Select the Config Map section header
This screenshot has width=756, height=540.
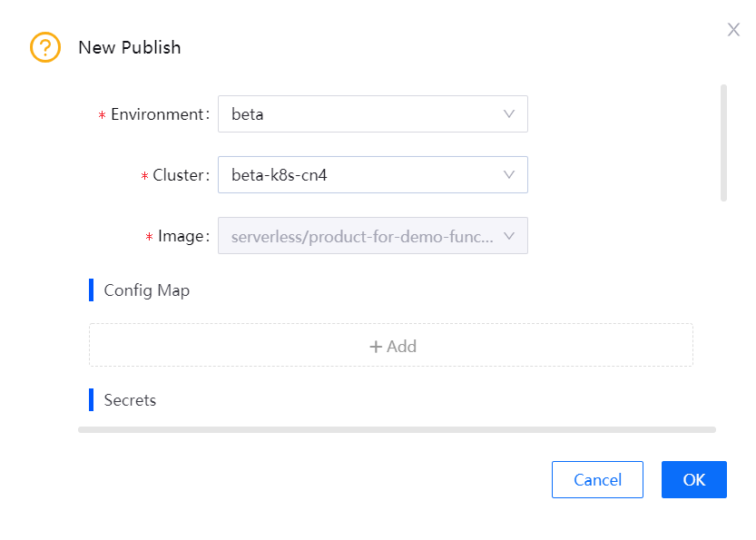pyautogui.click(x=148, y=290)
